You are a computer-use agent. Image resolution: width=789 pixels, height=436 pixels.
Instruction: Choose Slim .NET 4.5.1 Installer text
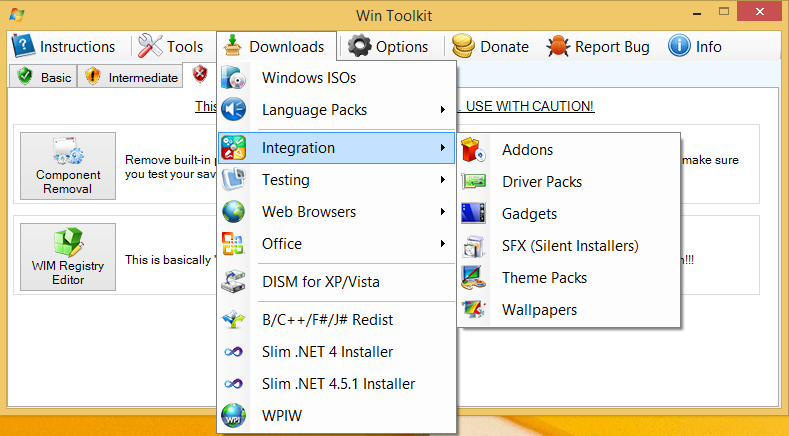coord(339,384)
